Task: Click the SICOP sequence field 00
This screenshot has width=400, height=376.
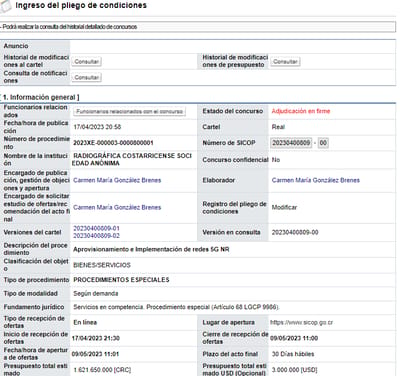Action: (323, 143)
